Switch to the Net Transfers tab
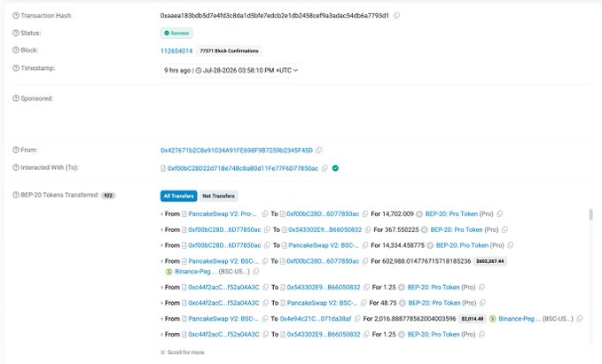 218,196
